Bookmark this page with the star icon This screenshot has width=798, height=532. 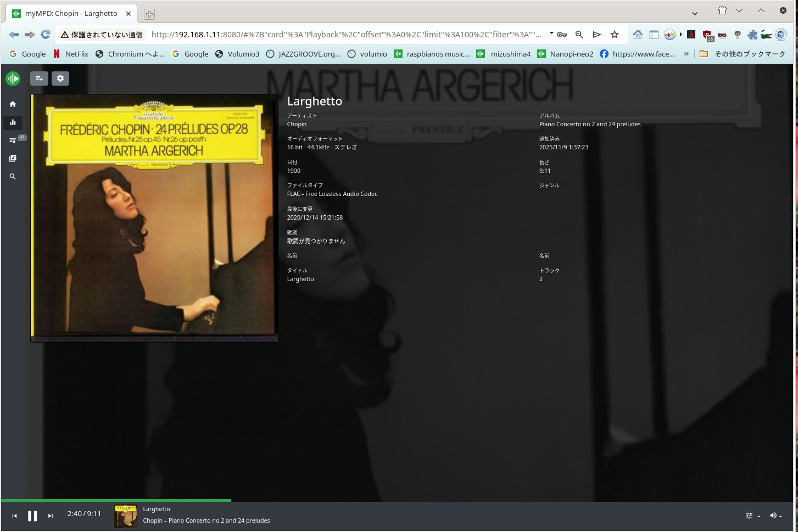[x=615, y=35]
